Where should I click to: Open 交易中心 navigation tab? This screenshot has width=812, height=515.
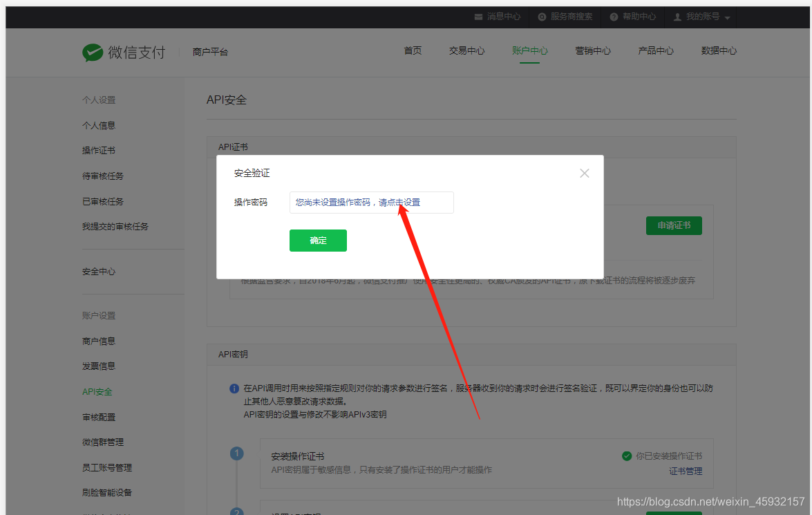tap(466, 50)
